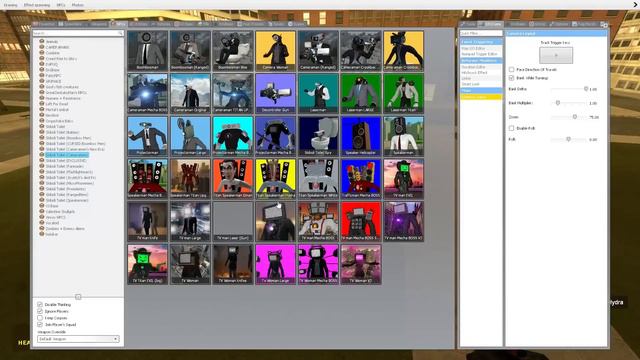This screenshot has width=640, height=360.
Task: Open the Animals NPC category
Action: pos(51,42)
